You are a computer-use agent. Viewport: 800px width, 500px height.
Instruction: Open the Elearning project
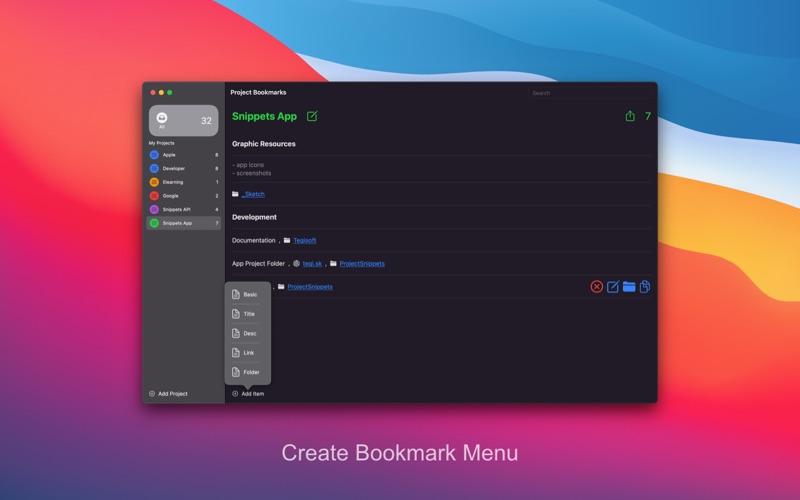184,182
